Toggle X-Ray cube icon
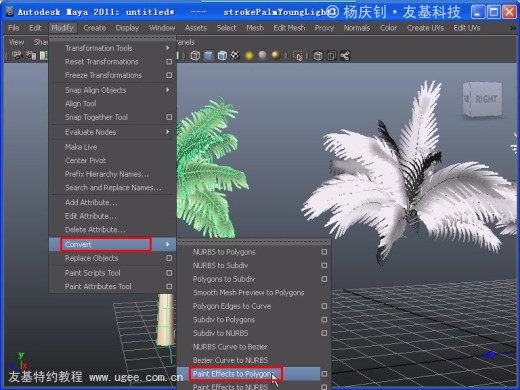This screenshot has height=390, width=520. 318,55
